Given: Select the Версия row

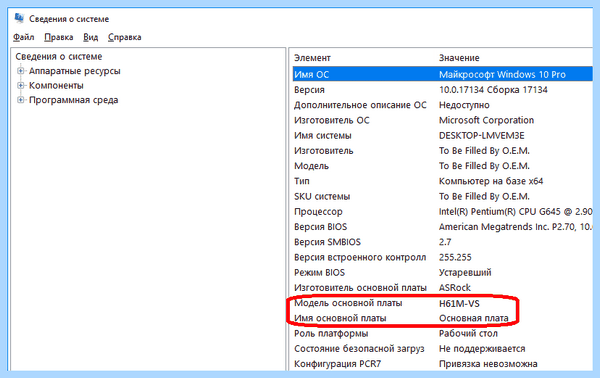Looking at the screenshot, I should [x=443, y=90].
